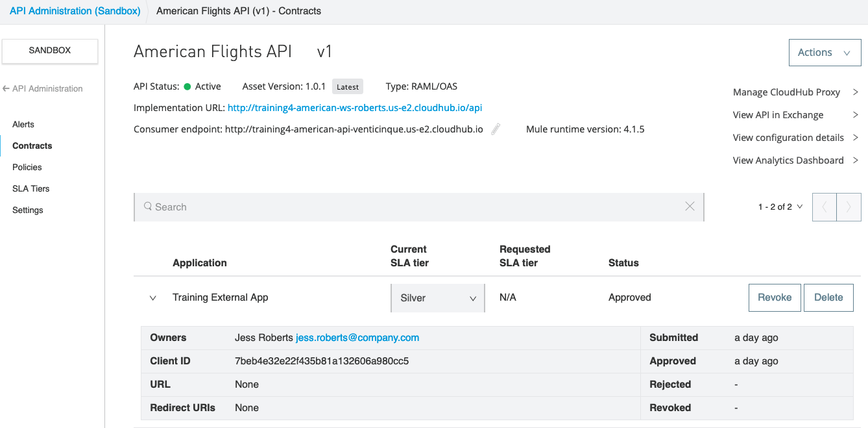The width and height of the screenshot is (868, 428).
Task: Click the previous page arrow
Action: pyautogui.click(x=825, y=207)
